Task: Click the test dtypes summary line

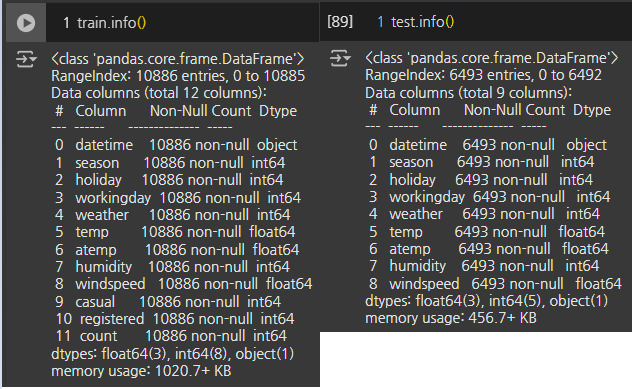Action: pos(486,301)
